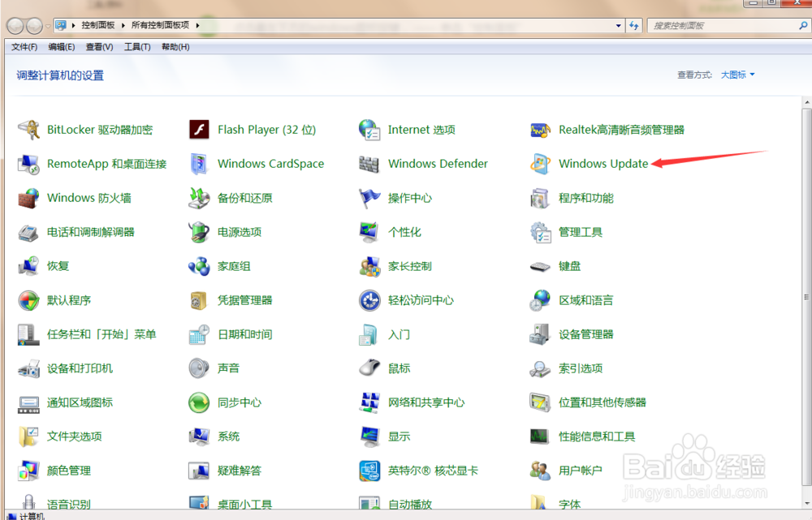This screenshot has width=812, height=520.
Task: Open the 区域和语言 globe icon
Action: 540,300
